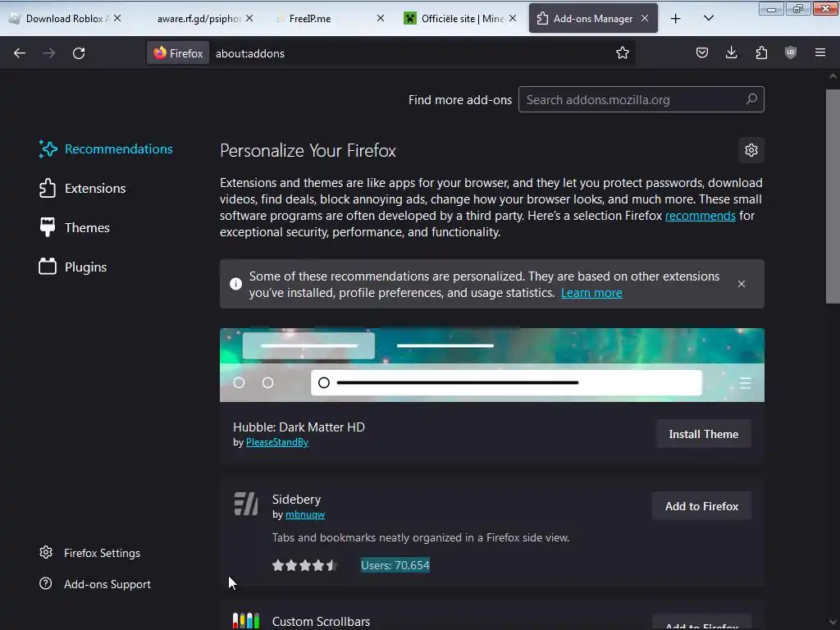Click the Sidebery star rating

(x=304, y=565)
